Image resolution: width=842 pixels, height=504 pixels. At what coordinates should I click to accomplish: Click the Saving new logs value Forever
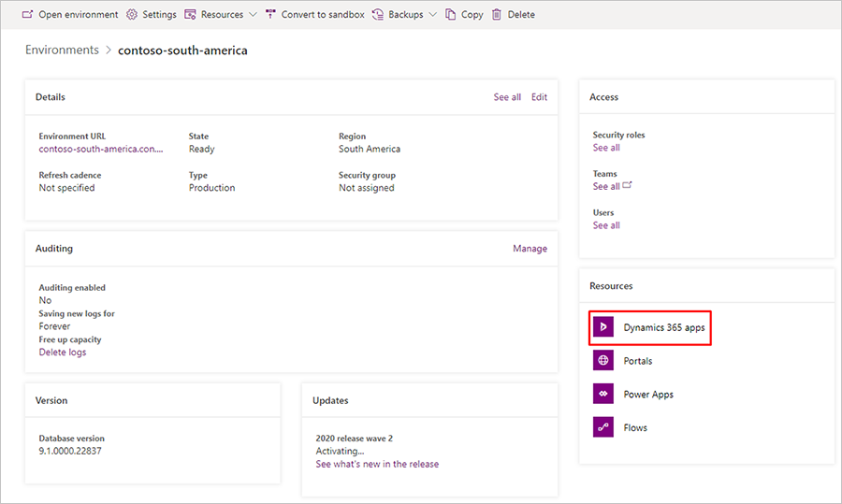click(x=54, y=326)
